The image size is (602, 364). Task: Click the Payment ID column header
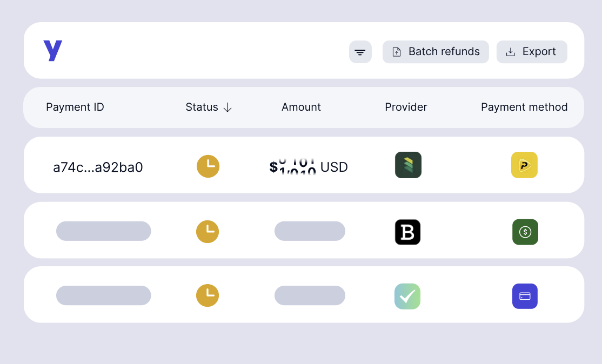point(75,107)
